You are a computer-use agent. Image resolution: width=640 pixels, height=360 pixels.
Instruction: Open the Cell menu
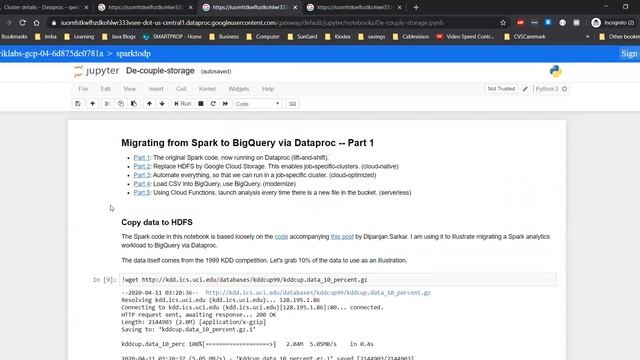click(x=181, y=89)
